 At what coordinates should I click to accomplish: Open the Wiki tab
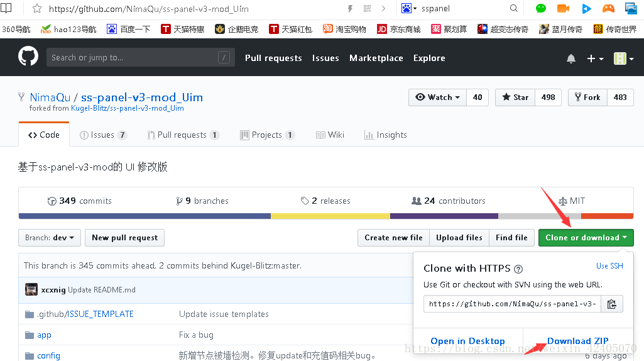330,135
